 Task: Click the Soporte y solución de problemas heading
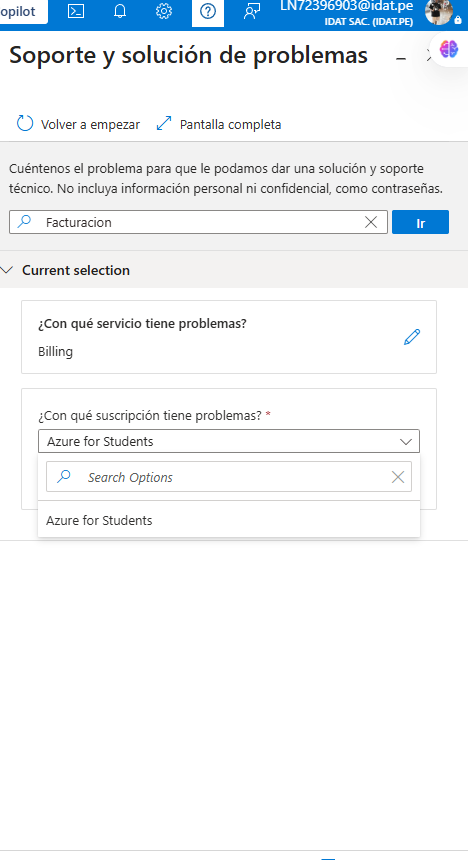tap(188, 55)
